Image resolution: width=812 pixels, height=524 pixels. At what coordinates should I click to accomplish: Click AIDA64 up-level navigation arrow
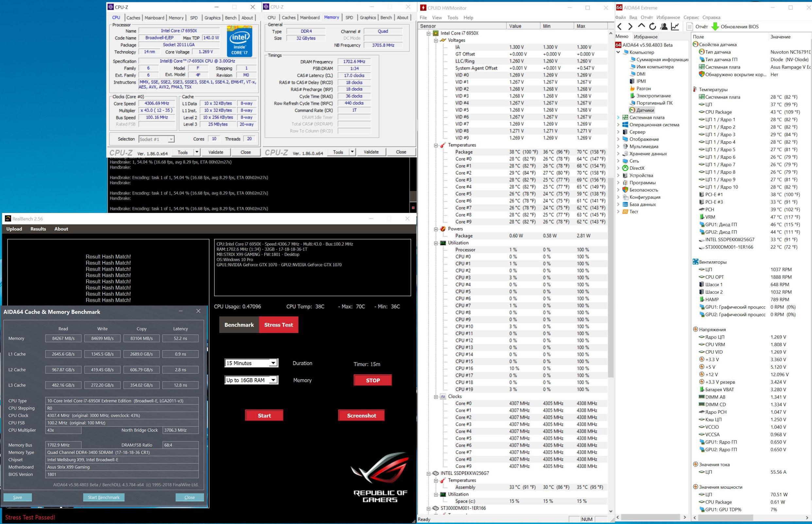click(641, 26)
